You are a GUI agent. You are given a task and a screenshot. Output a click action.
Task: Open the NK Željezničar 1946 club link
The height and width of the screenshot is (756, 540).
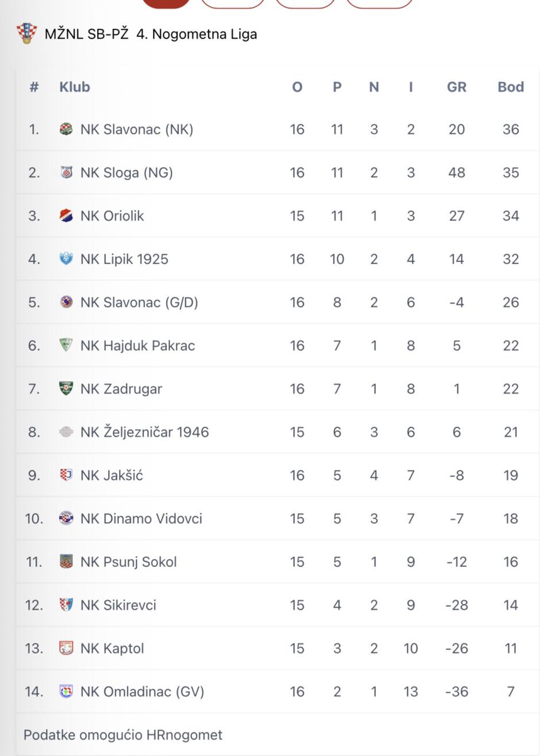pos(144,432)
